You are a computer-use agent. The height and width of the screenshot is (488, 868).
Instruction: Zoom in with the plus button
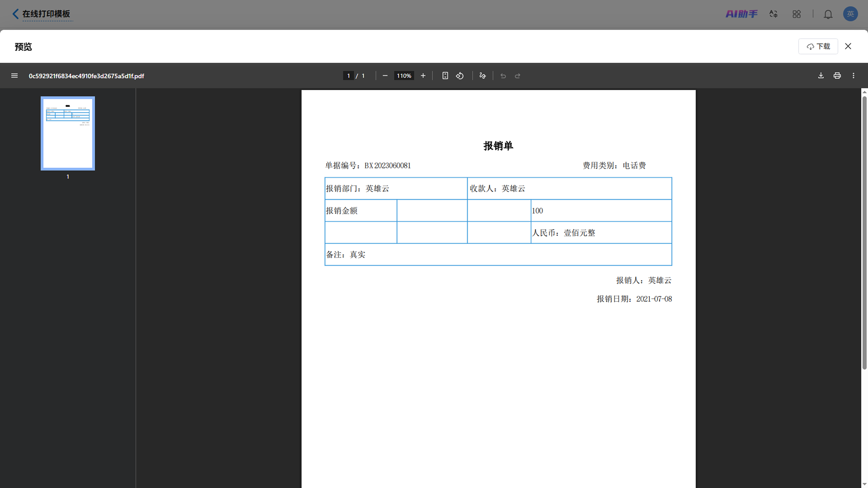tap(423, 76)
